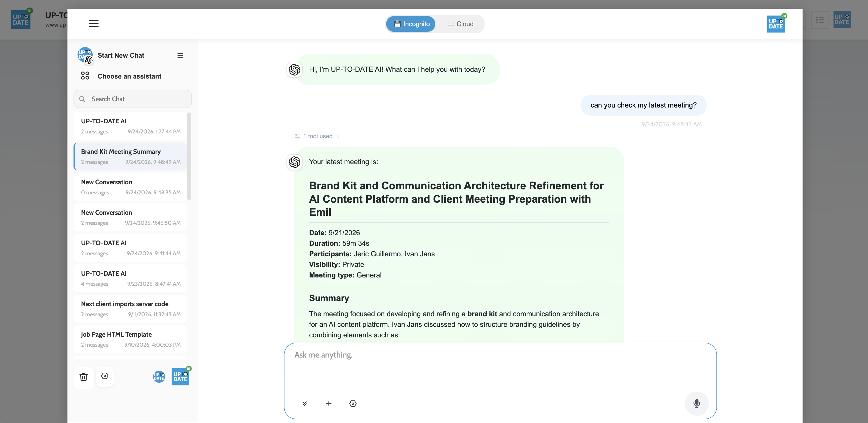
Task: Open Job Page HTML Template chat
Action: 130,339
